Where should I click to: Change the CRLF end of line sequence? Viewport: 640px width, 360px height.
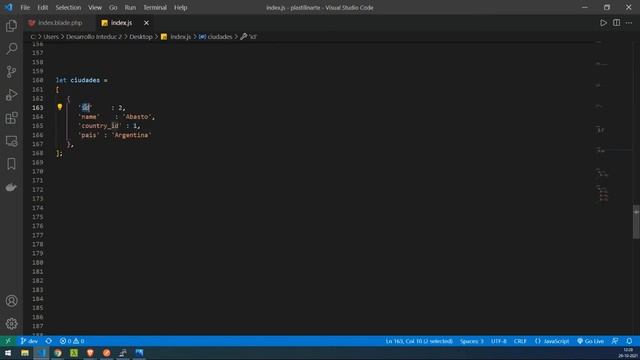(x=520, y=341)
